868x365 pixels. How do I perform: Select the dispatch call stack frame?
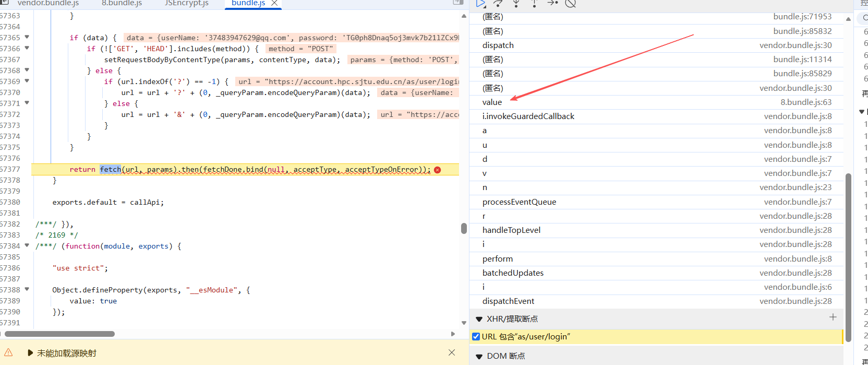coord(656,45)
